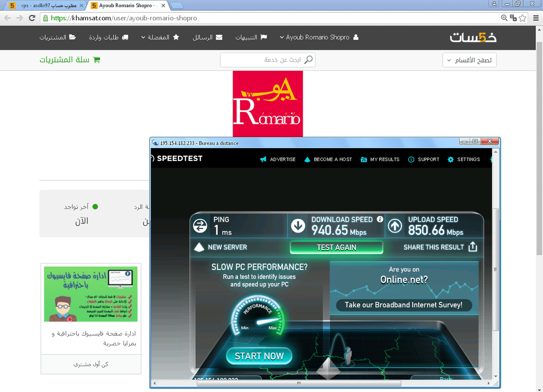Click SHARE THIS RESULT
The height and width of the screenshot is (392, 543).
434,247
